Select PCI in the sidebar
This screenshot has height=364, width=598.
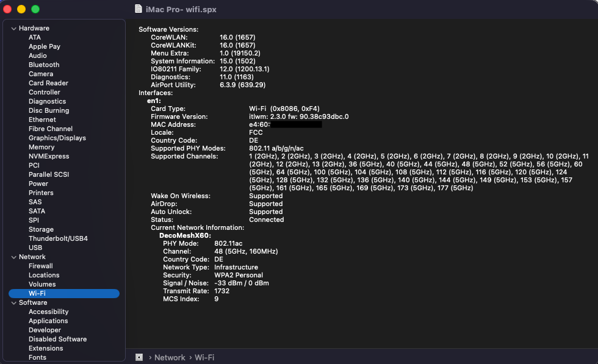(34, 165)
